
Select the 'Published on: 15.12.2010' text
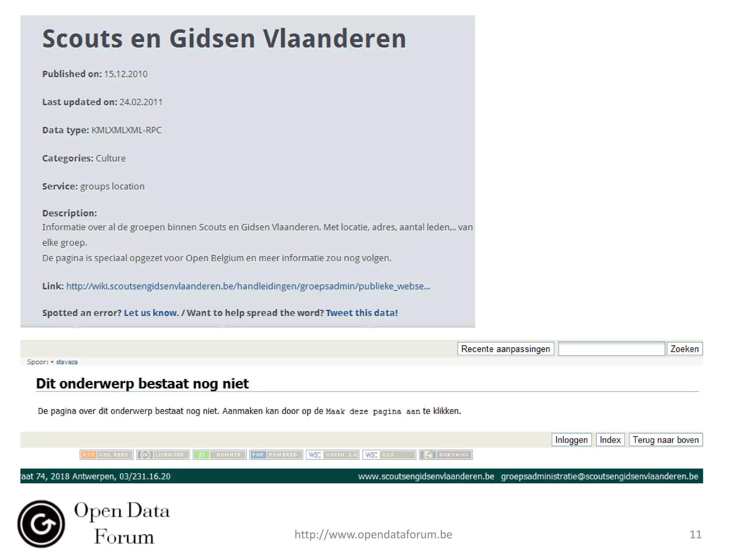(x=95, y=74)
